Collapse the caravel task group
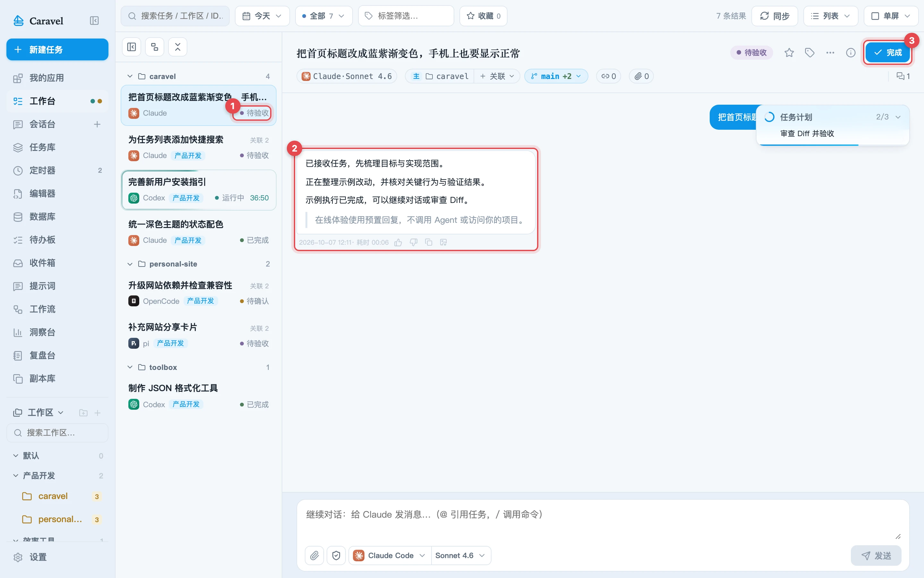This screenshot has height=578, width=924. [130, 76]
